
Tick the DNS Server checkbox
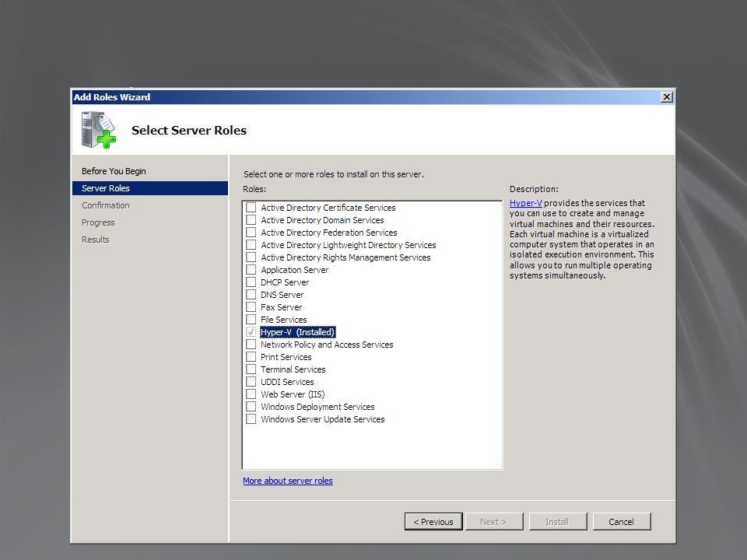tap(251, 295)
